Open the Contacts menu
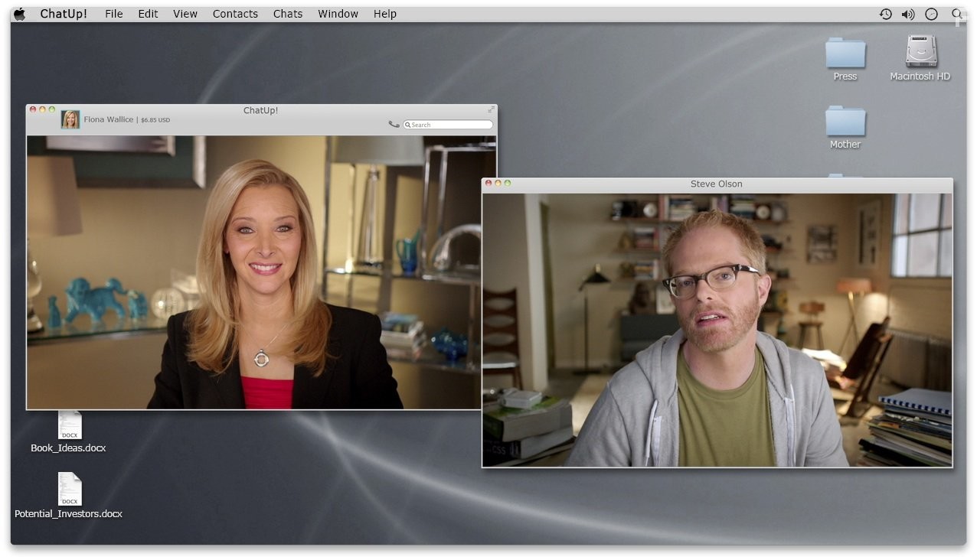 (235, 13)
